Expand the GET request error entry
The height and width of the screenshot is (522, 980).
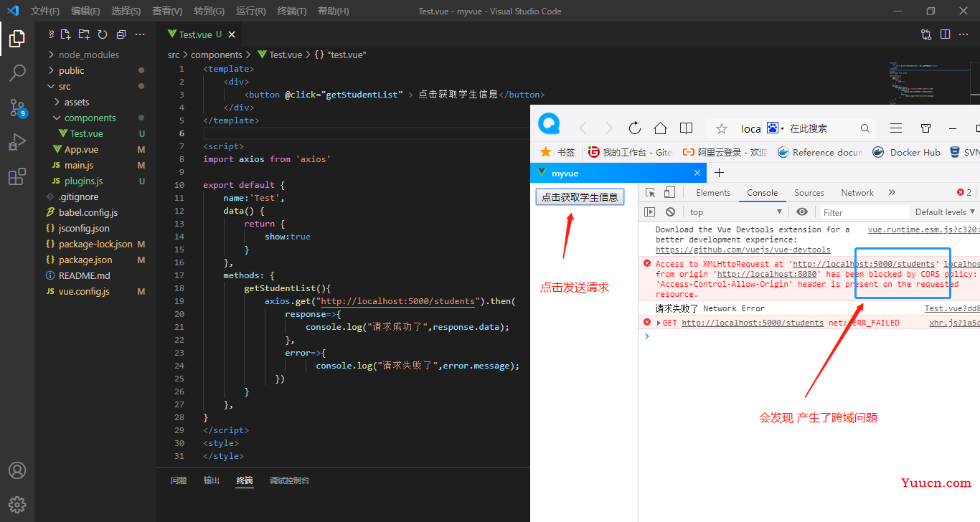click(x=659, y=323)
